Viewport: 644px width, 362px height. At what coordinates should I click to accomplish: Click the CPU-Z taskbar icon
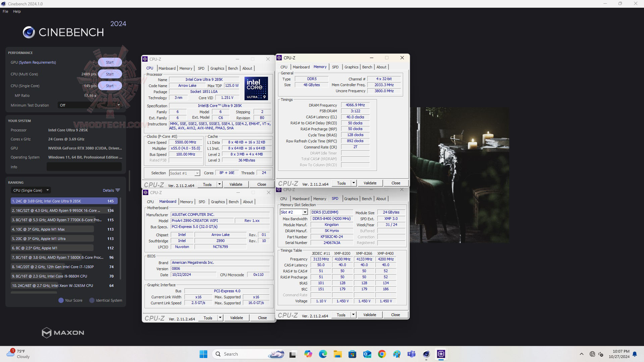click(x=441, y=354)
